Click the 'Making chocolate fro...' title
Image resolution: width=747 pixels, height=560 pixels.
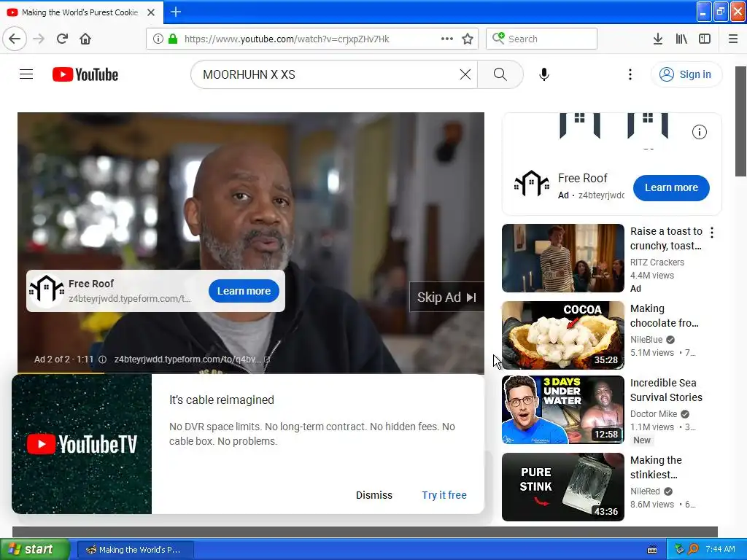click(665, 316)
